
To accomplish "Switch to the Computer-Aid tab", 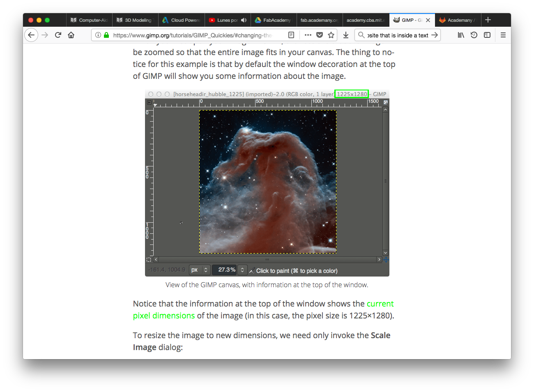I will (x=89, y=20).
